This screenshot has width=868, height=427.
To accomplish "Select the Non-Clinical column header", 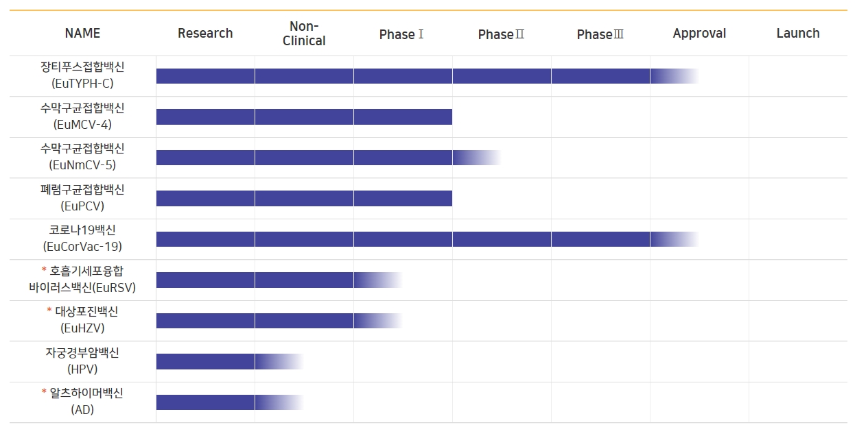I will 304,34.
